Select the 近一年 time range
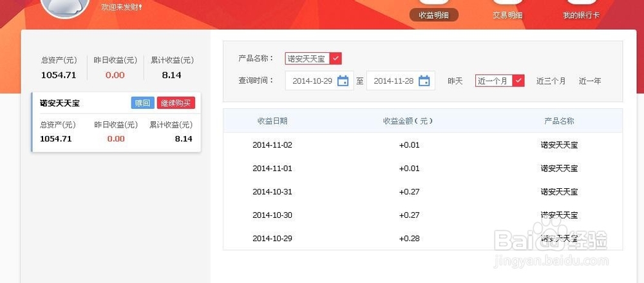The image size is (644, 283). pos(590,81)
